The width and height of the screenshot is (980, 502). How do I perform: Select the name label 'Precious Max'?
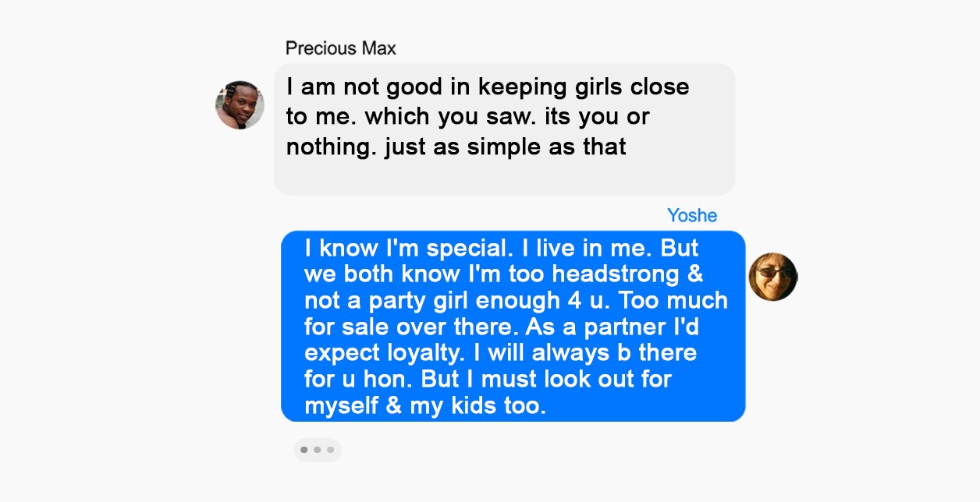[x=340, y=48]
